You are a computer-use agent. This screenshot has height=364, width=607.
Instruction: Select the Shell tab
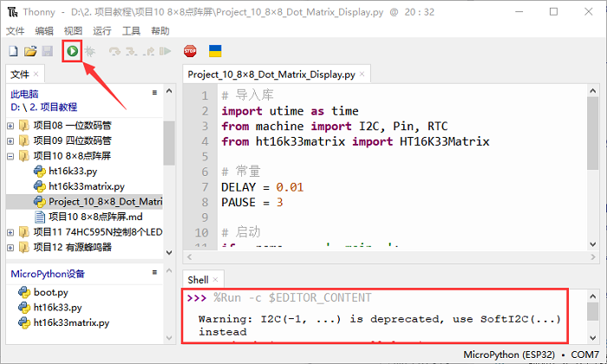(x=198, y=280)
